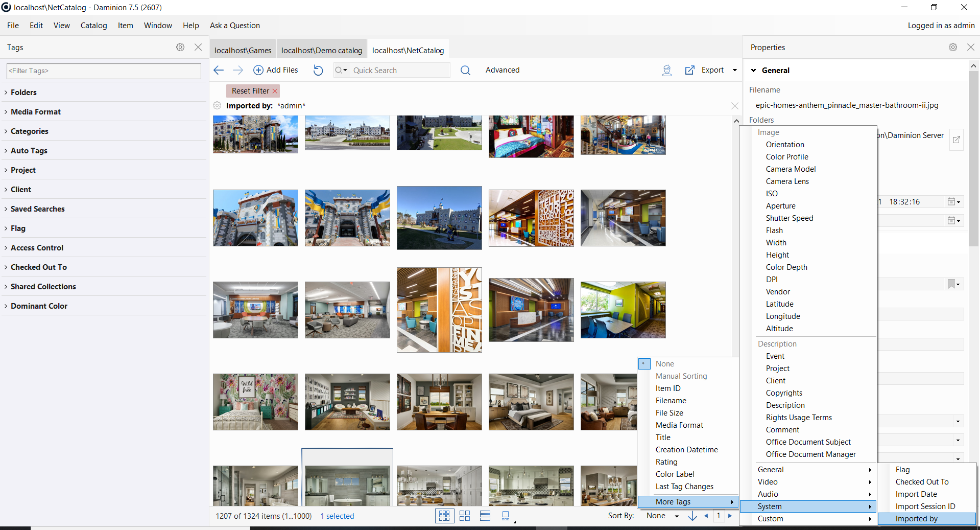Viewport: 980px width, 530px height.
Task: Click the sync arrow icon near Add Files
Action: (x=318, y=70)
